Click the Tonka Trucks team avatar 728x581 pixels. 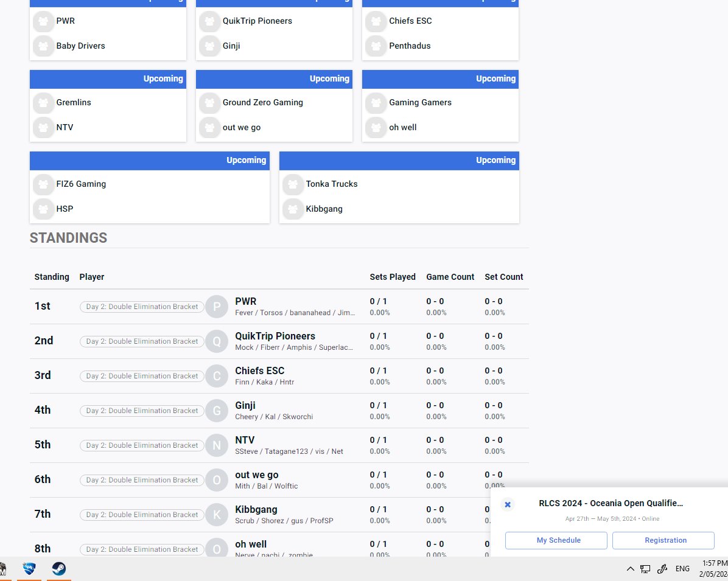click(293, 184)
